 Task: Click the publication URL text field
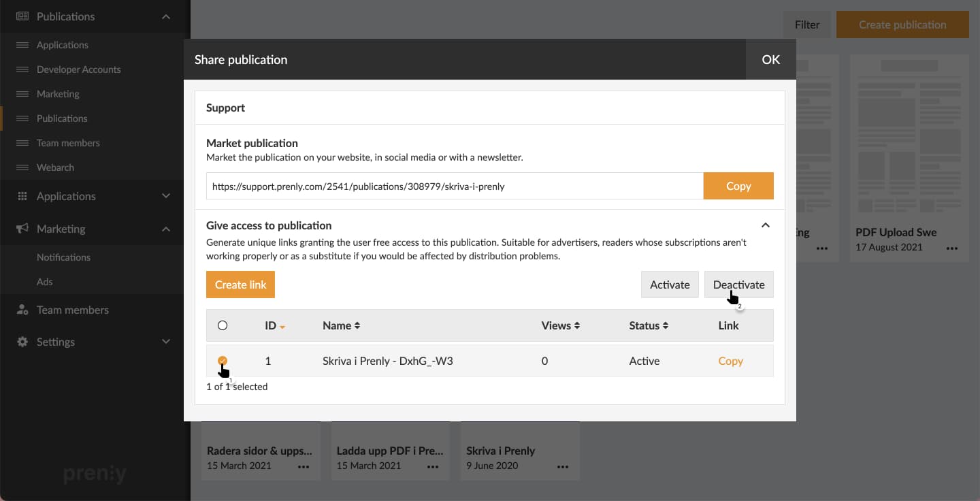454,186
